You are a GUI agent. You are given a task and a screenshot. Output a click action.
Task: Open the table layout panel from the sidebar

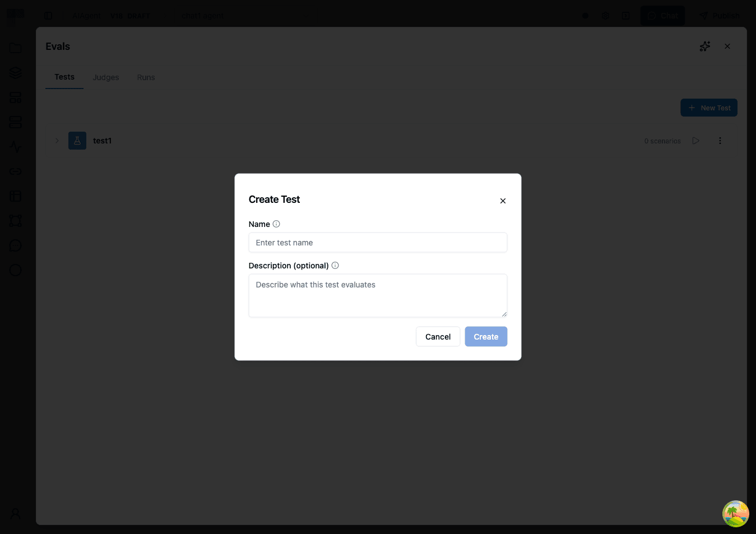15,196
